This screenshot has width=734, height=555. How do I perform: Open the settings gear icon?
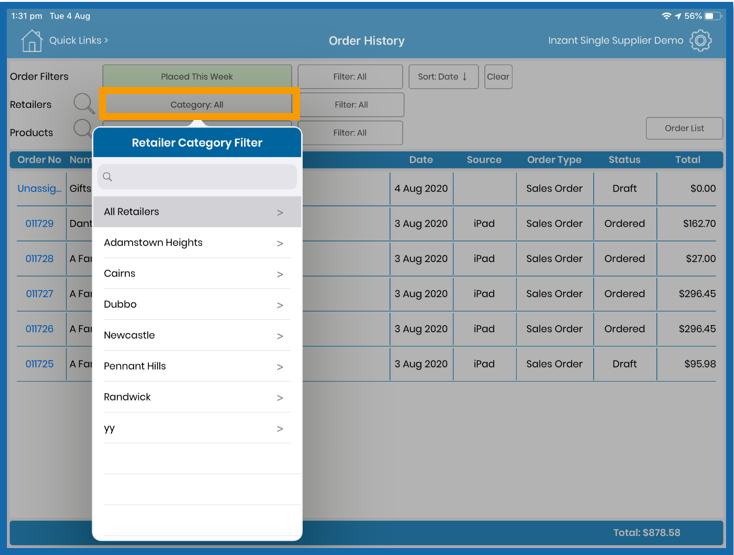[x=700, y=41]
